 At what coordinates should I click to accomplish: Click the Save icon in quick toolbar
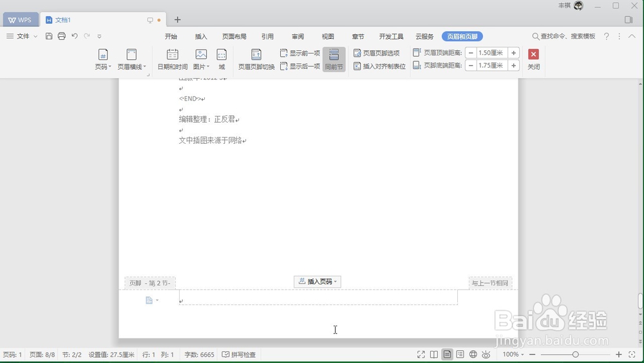49,36
